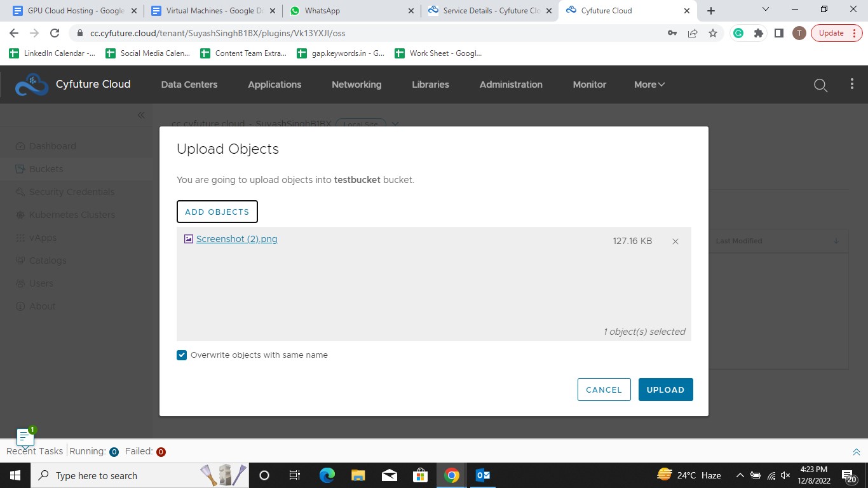Viewport: 868px width, 488px height.
Task: Open the Screenshot (2).png file link
Action: pyautogui.click(x=236, y=239)
